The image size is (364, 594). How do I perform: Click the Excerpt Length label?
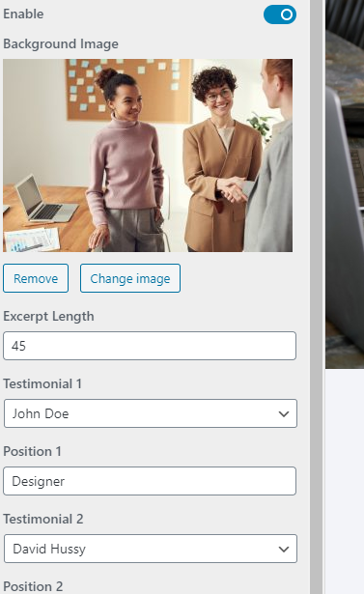point(48,317)
